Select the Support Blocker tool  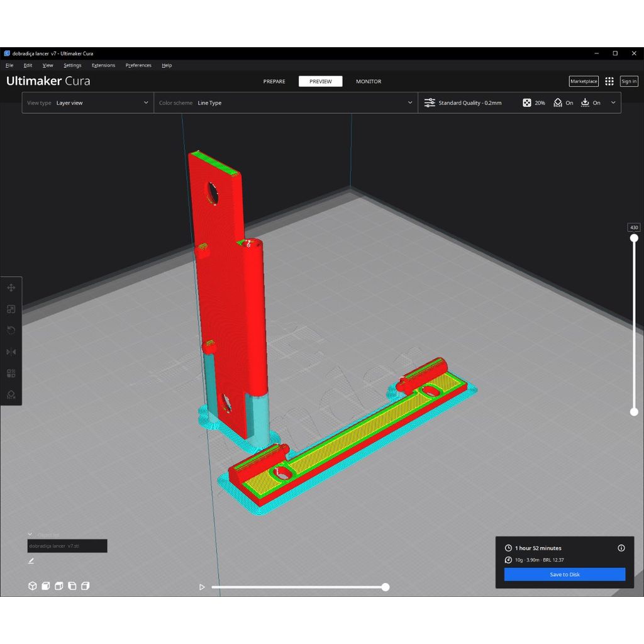click(11, 394)
